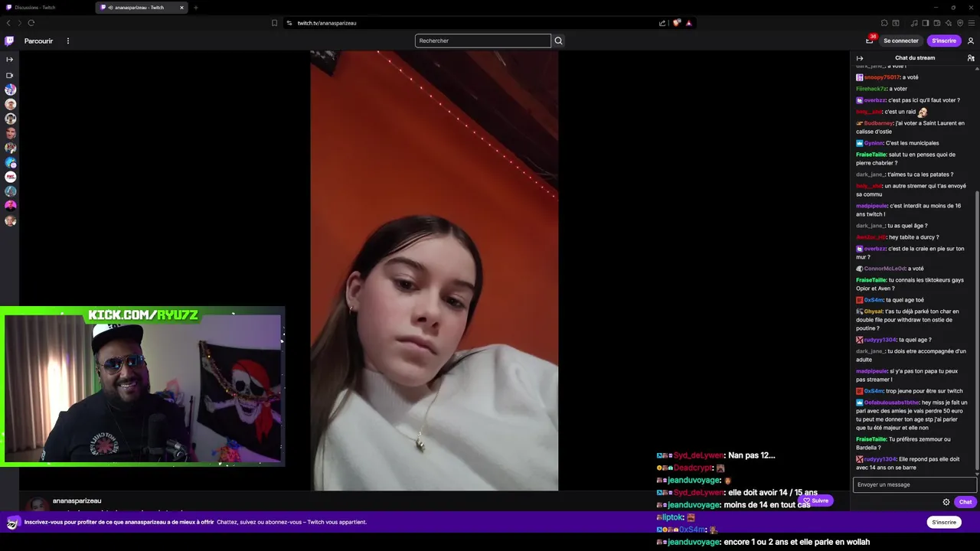Open the Brave Shields lion icon
Screen dimensions: 980x551
pyautogui.click(x=677, y=23)
